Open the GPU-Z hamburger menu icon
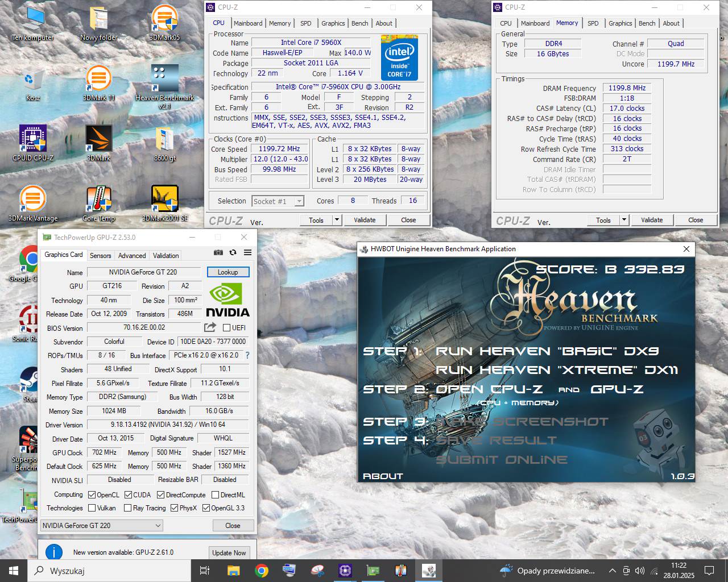The width and height of the screenshot is (728, 582). (247, 252)
